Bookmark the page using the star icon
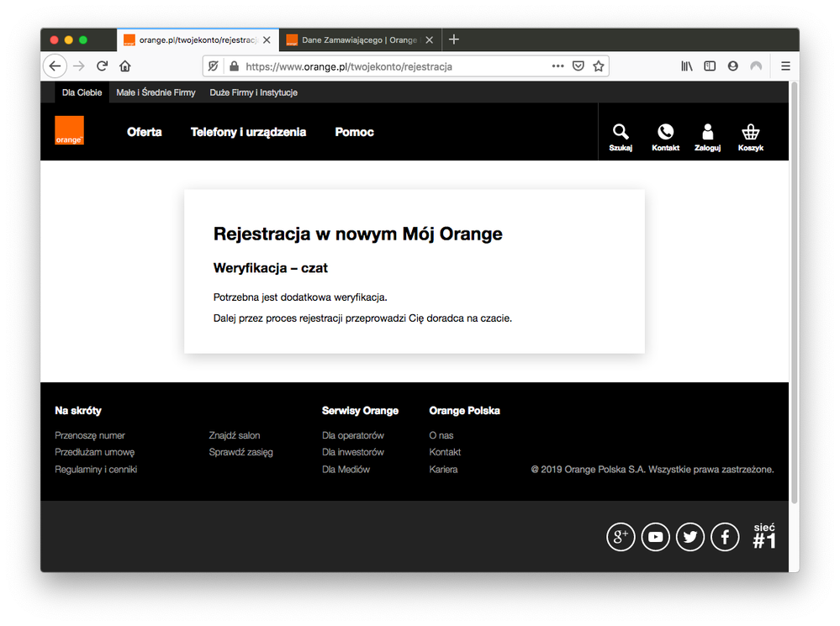Screen dimensions: 840x626 tap(598, 66)
